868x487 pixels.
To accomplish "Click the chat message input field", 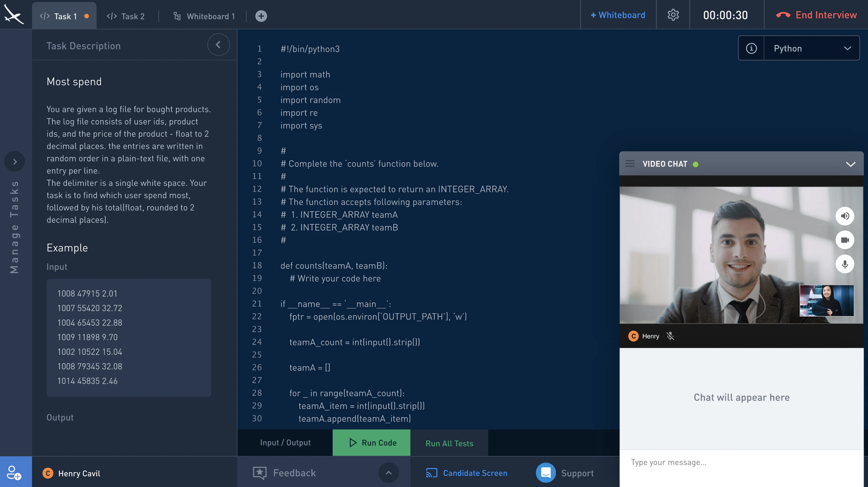I will click(x=741, y=462).
